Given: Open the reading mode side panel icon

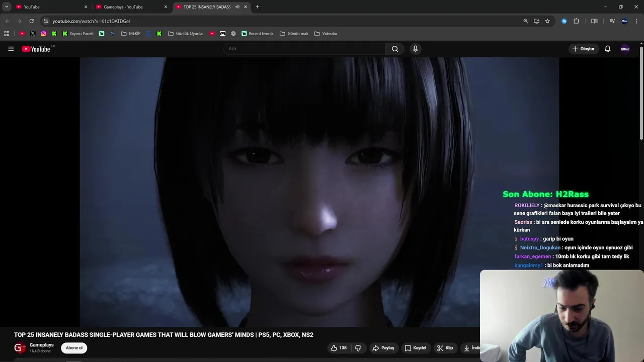Looking at the screenshot, I should (594, 21).
